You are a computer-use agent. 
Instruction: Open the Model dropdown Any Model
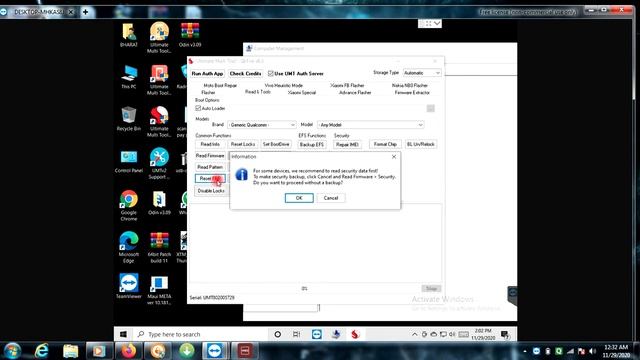click(371, 124)
